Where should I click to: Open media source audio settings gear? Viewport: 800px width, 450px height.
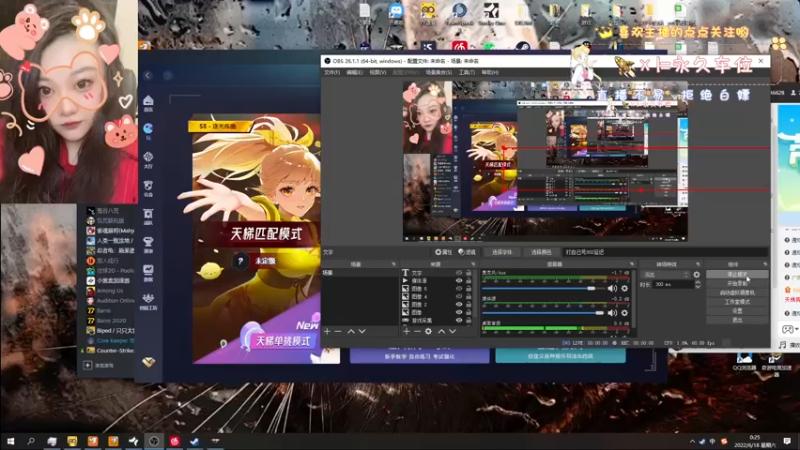[x=624, y=313]
